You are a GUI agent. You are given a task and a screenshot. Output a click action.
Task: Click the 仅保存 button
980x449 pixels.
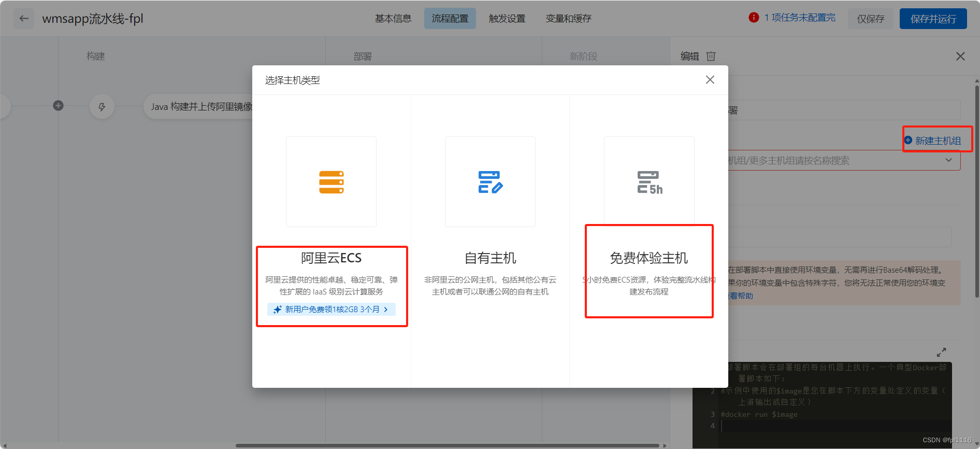[871, 19]
